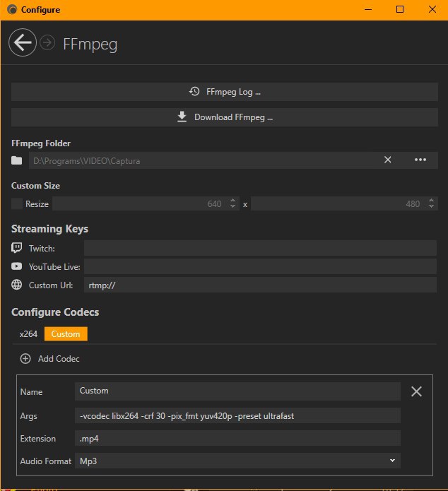Click the Configure window app icon
The image size is (448, 491).
click(x=12, y=10)
